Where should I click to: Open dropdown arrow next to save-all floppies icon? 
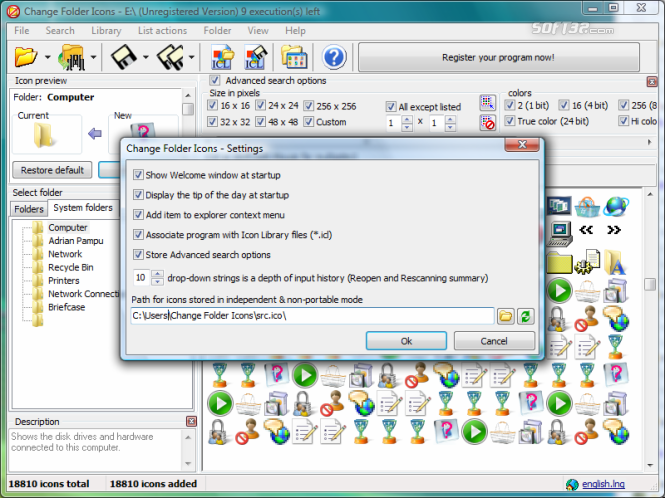[191, 57]
